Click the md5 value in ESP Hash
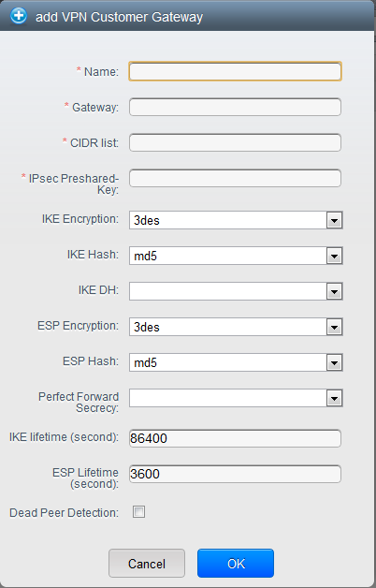This screenshot has height=588, width=376. 145,362
